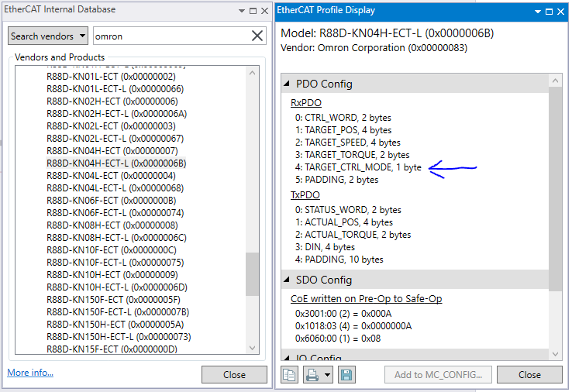Select R88D-KN10F-ECT-L (0x00000075)
Screen dimensions: 572x392
(x=115, y=263)
